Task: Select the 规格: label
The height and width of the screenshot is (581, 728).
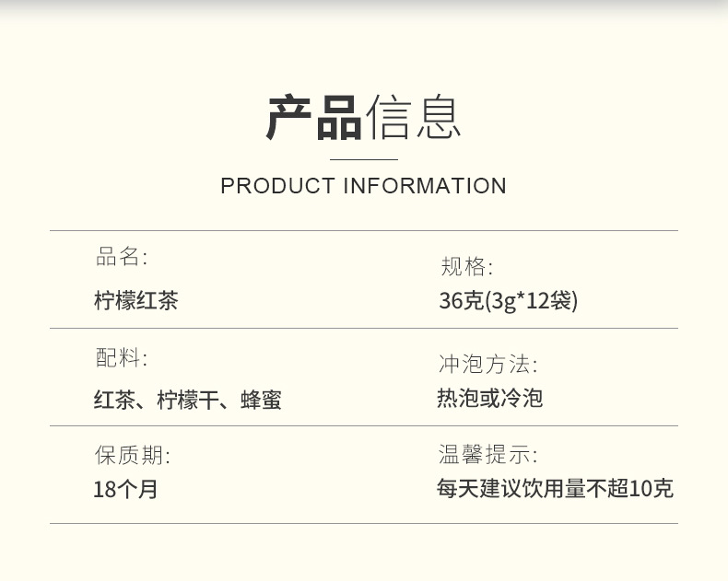Action: click(x=466, y=267)
